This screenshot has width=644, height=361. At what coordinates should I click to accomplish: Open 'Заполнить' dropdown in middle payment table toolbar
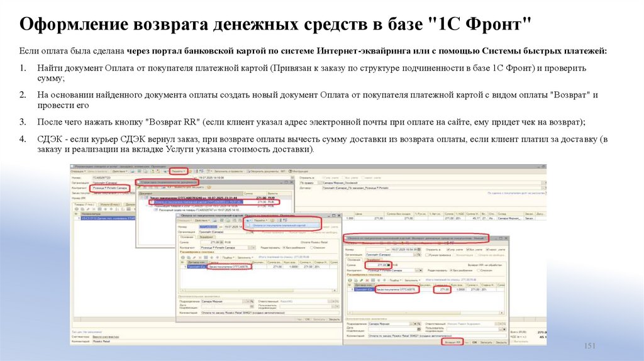245,257
